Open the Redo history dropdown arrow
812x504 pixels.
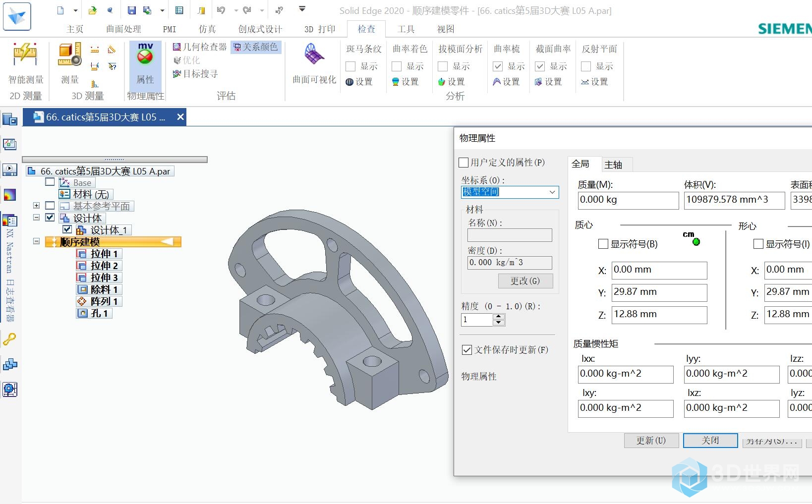262,10
